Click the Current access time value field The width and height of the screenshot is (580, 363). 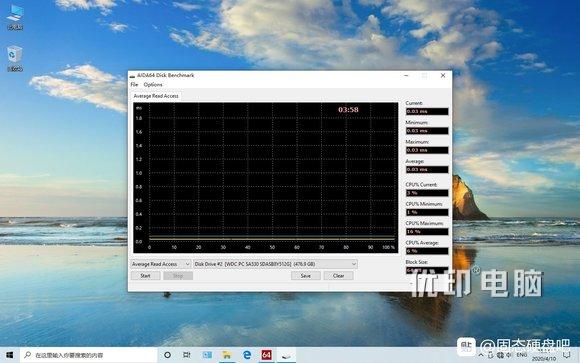pos(427,111)
